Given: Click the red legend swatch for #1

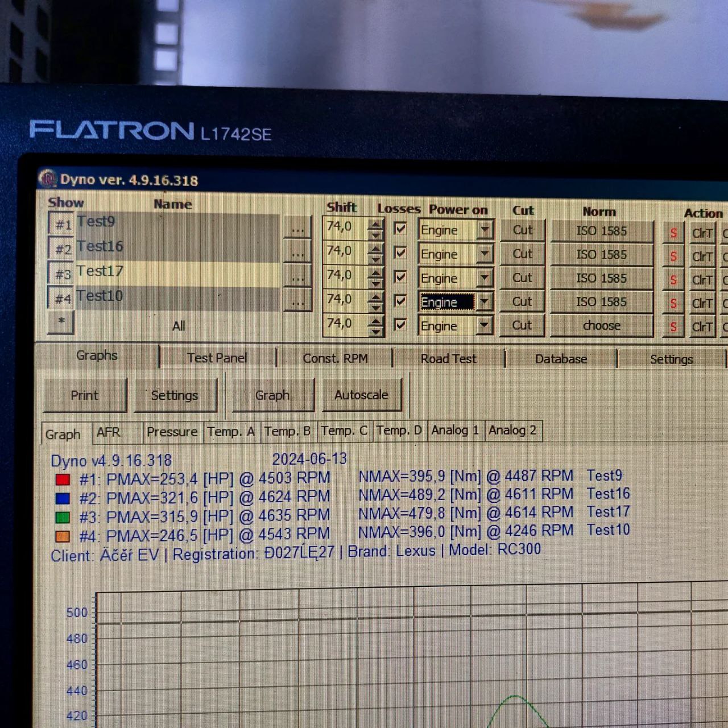Looking at the screenshot, I should pyautogui.click(x=63, y=480).
